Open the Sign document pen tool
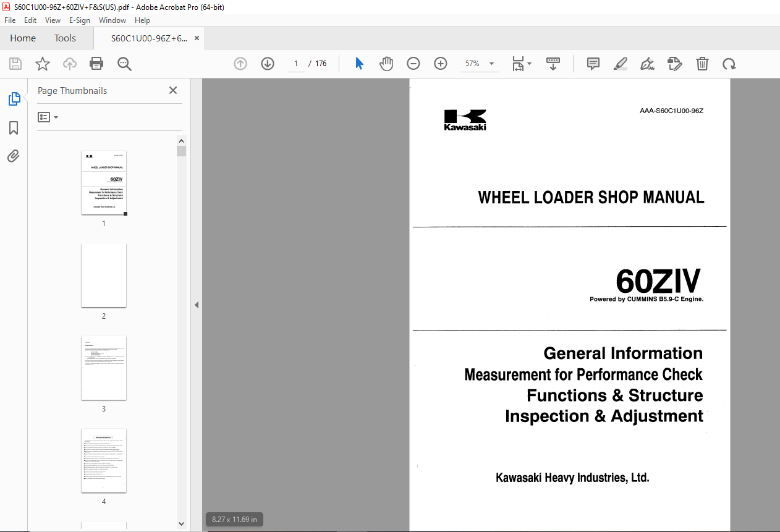This screenshot has height=532, width=780. click(648, 64)
